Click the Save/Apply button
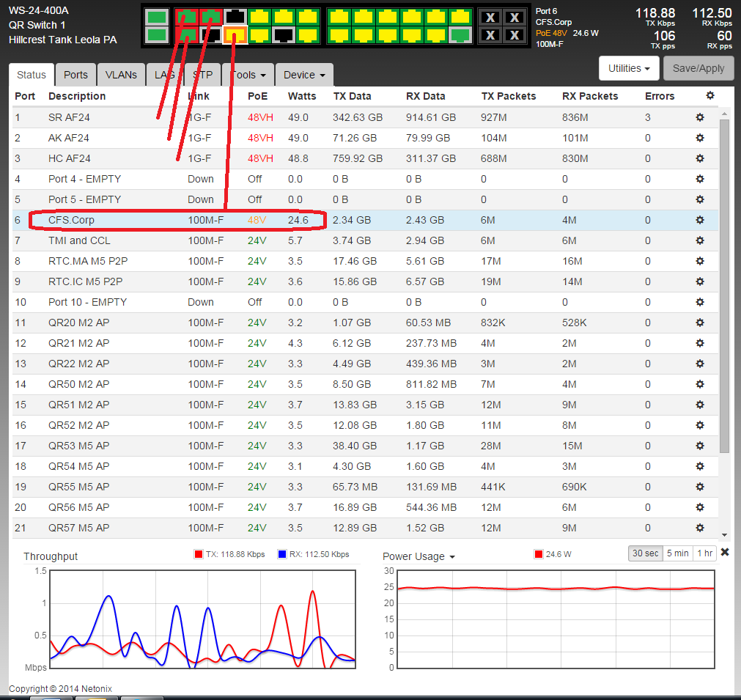This screenshot has height=700, width=741. point(698,68)
